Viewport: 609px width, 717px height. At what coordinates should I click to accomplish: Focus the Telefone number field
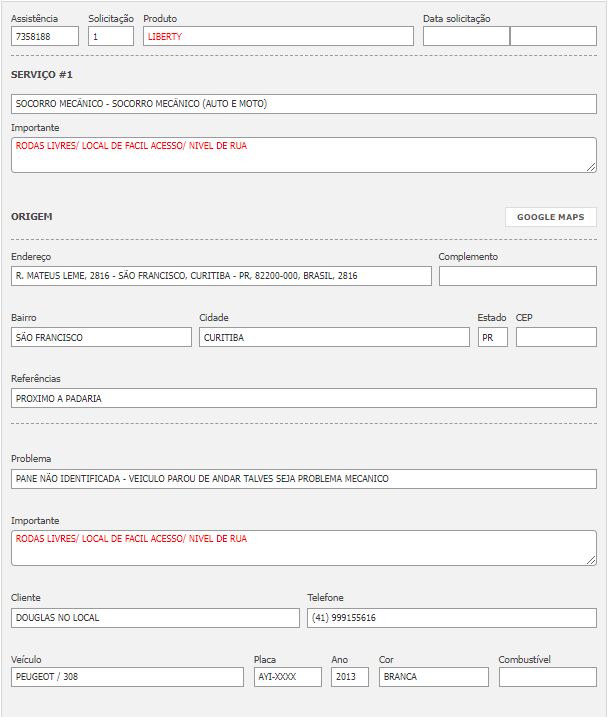click(x=451, y=618)
